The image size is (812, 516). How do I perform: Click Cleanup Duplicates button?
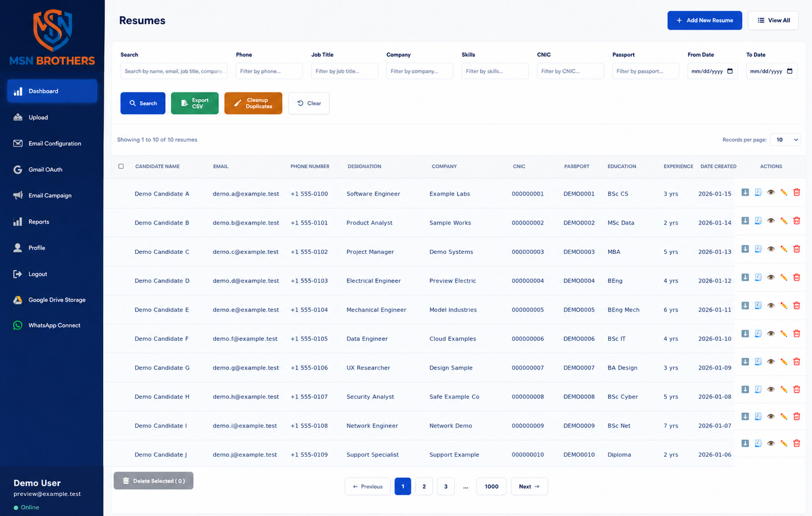253,103
